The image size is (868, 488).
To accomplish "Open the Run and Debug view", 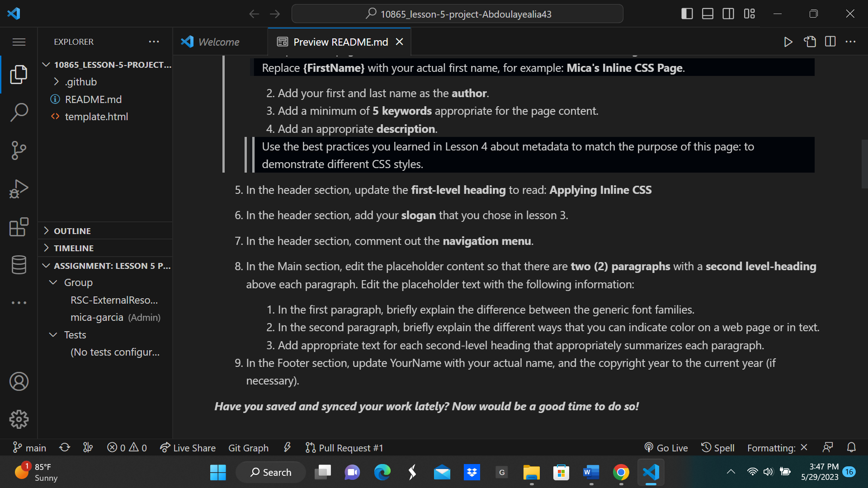I will tap(19, 189).
